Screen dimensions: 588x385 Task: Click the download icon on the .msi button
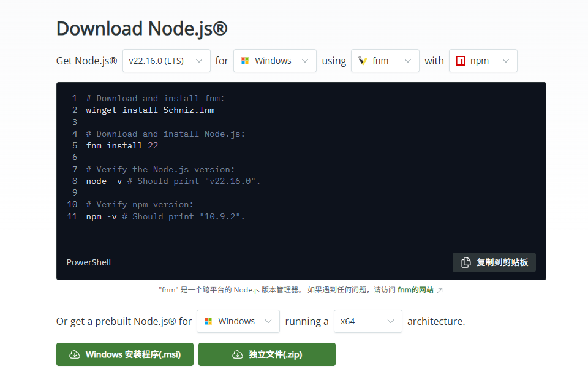coord(74,354)
